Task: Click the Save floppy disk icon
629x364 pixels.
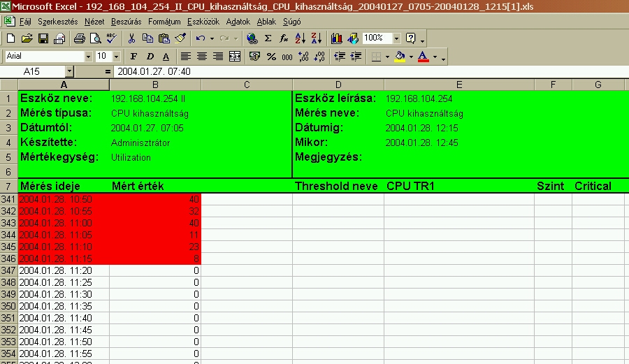Action: point(43,38)
